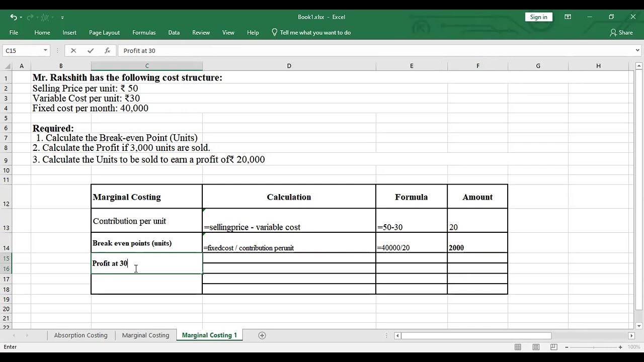The image size is (644, 362).
Task: Click the Sign in button
Action: click(x=538, y=17)
